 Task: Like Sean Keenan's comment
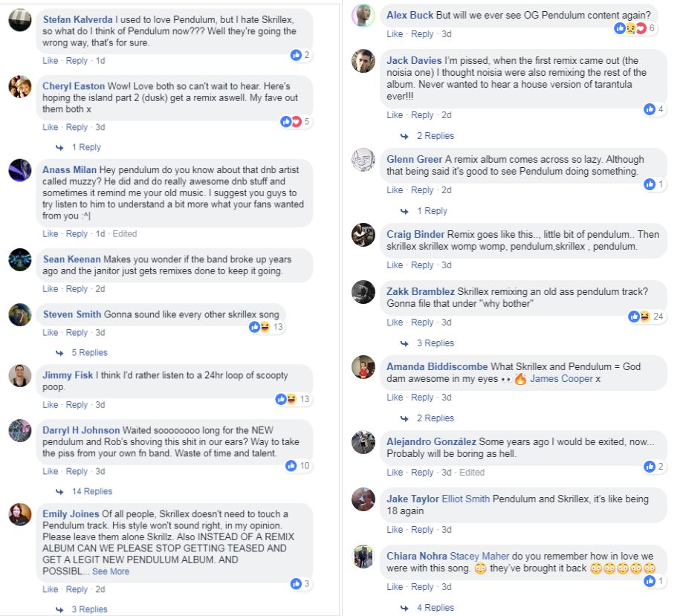coord(50,289)
